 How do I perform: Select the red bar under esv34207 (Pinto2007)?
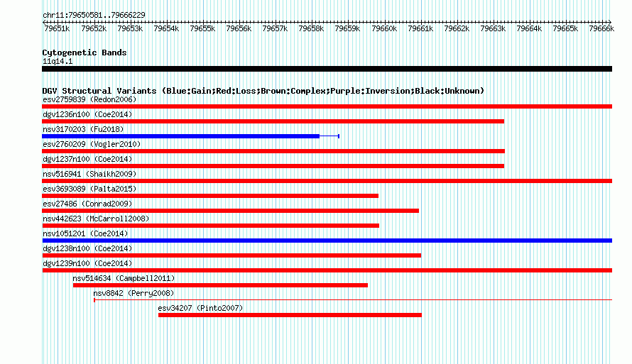coord(290,315)
